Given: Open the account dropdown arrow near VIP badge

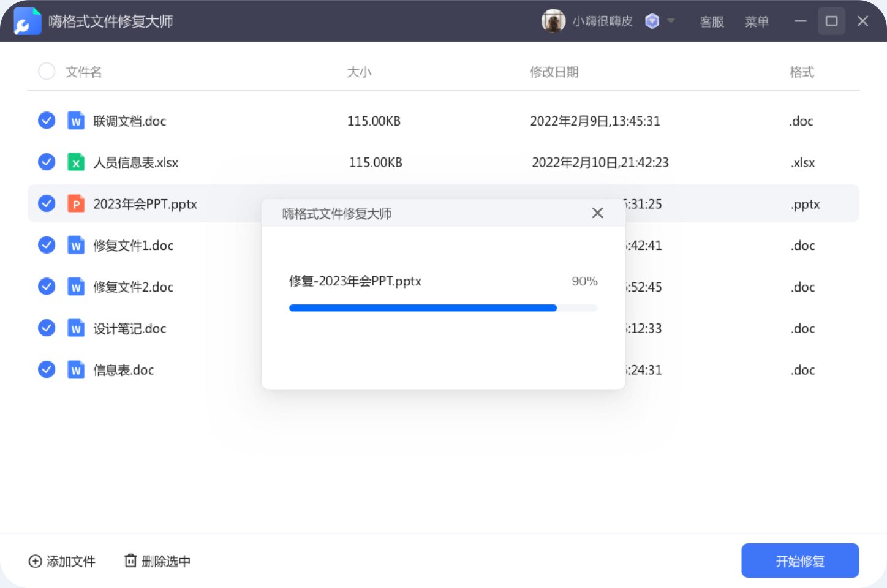Looking at the screenshot, I should tap(670, 21).
